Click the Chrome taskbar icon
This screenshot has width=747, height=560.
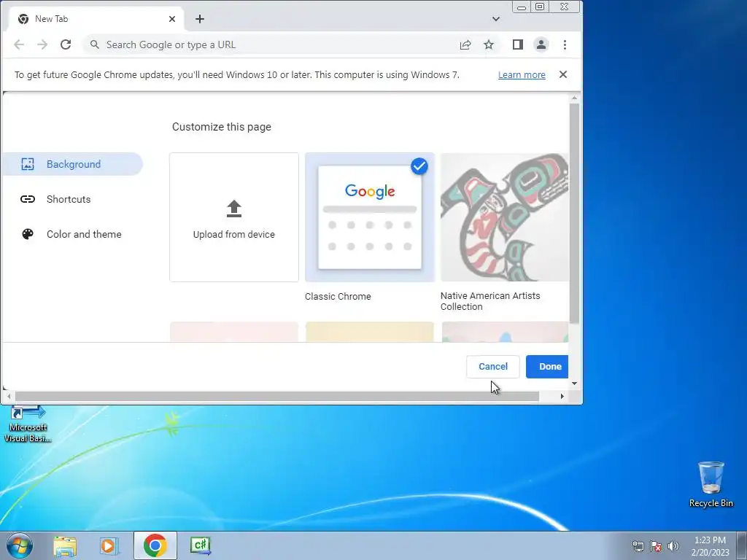155,545
